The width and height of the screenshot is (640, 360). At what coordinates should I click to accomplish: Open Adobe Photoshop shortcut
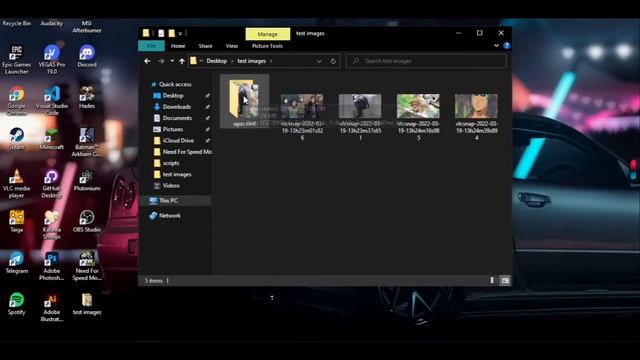[x=52, y=266]
